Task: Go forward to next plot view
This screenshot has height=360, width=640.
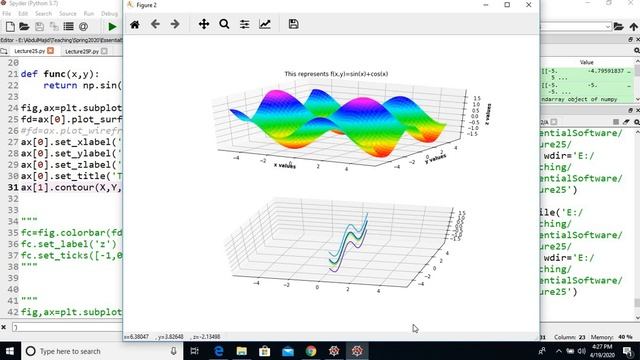Action: (x=175, y=24)
